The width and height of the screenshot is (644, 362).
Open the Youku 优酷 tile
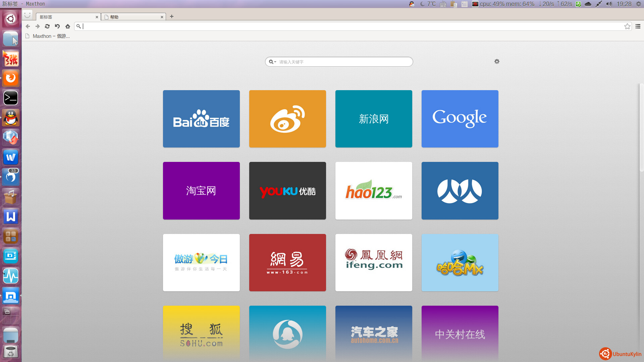click(x=287, y=191)
